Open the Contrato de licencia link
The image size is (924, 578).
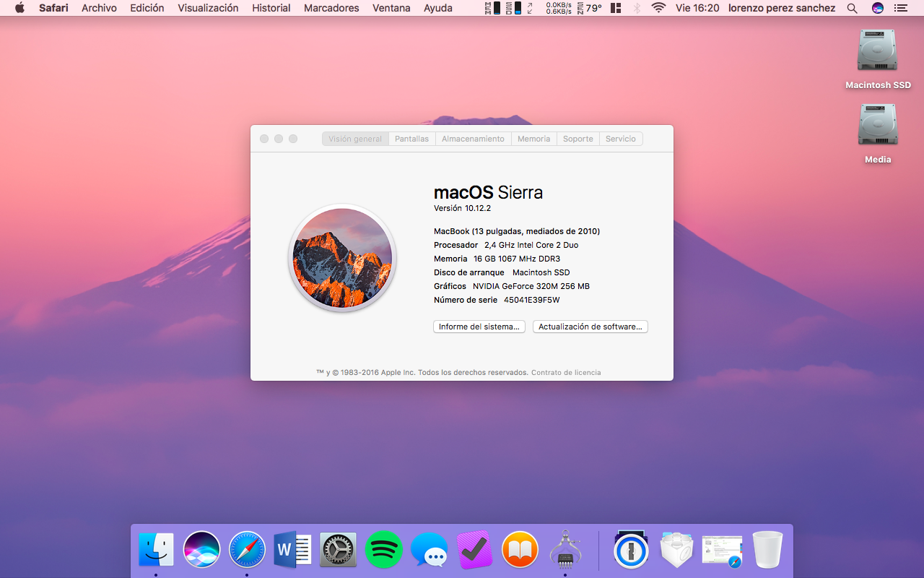click(x=566, y=373)
